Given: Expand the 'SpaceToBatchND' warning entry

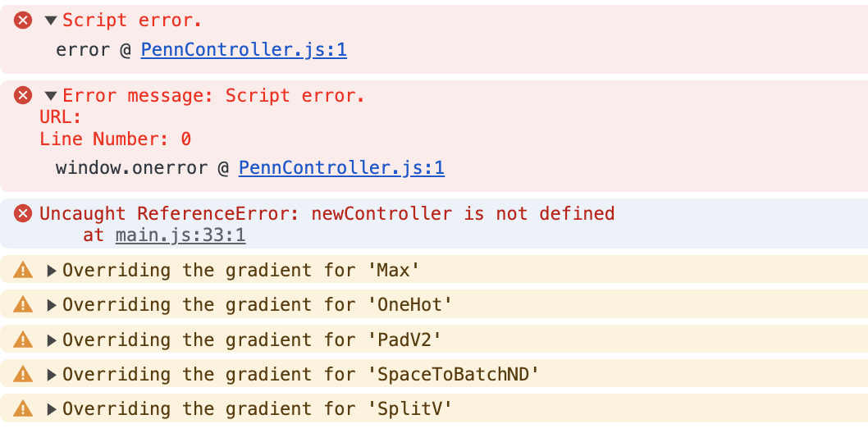Looking at the screenshot, I should (x=52, y=375).
